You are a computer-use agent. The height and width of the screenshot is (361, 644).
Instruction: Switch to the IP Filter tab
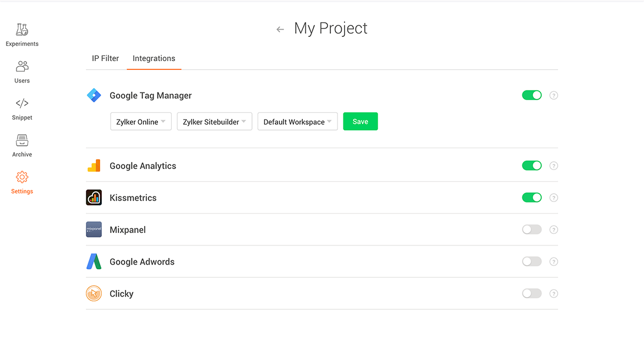[106, 58]
